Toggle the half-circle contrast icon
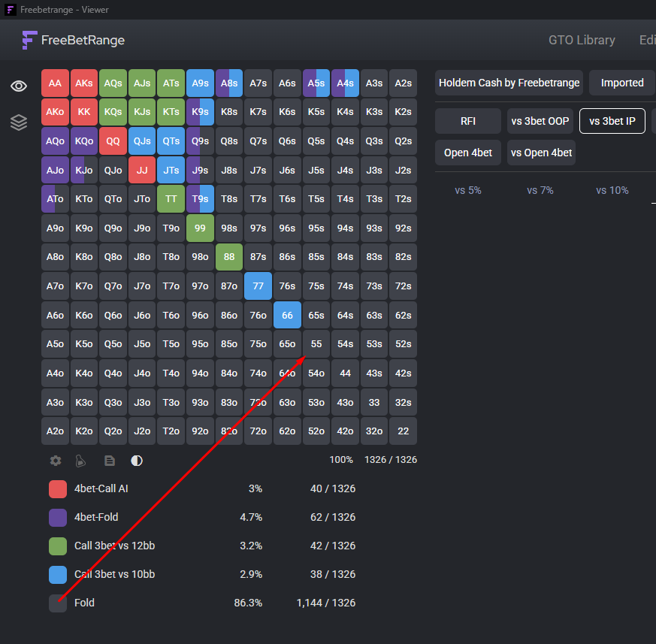This screenshot has width=656, height=644. [x=137, y=461]
